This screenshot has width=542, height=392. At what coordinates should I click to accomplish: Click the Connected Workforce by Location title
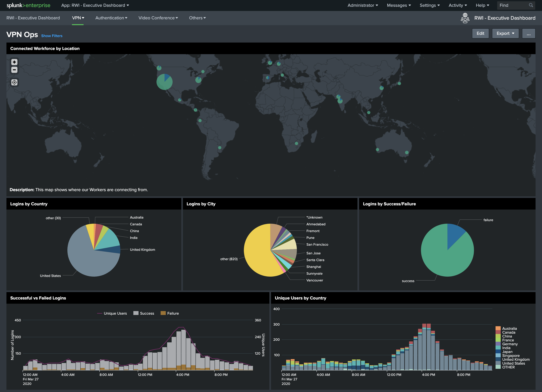coord(45,49)
